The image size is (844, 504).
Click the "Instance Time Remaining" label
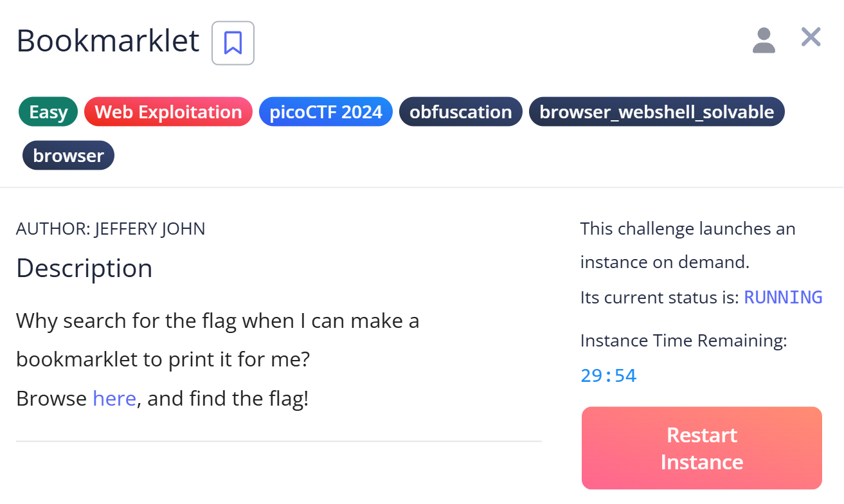[x=683, y=341]
